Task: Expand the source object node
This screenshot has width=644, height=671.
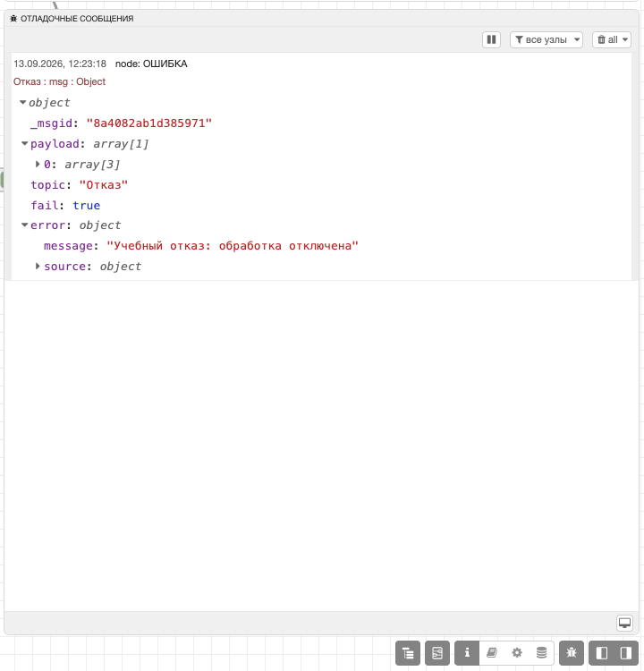Action: 38,267
